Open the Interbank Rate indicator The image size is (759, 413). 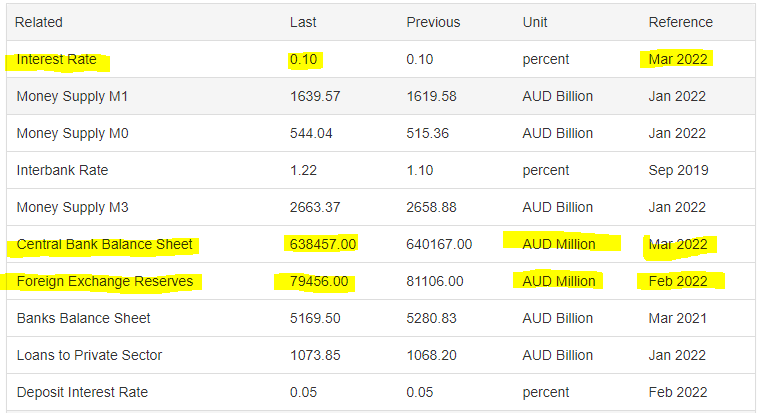click(62, 170)
